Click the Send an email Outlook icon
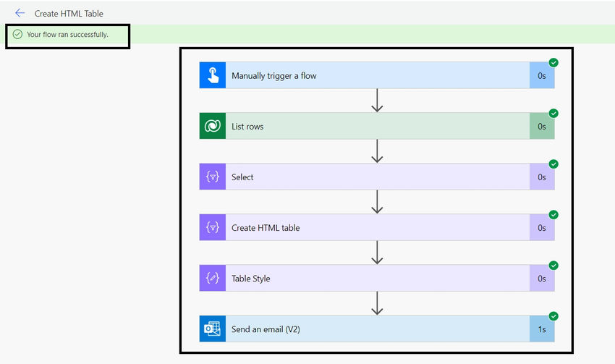The height and width of the screenshot is (364, 615). [x=213, y=329]
